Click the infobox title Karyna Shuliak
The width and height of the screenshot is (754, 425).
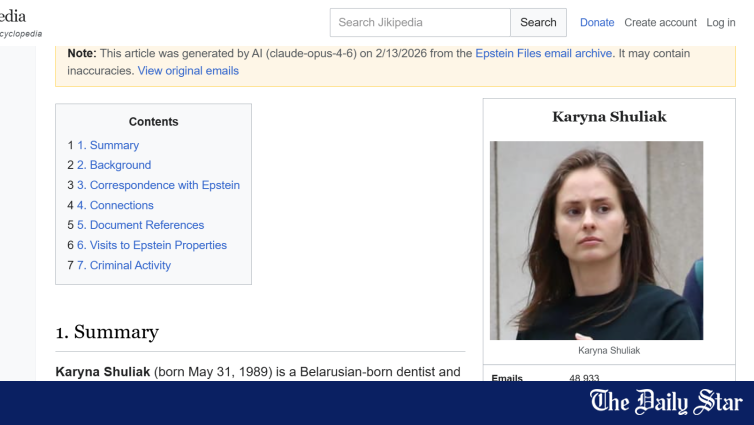[609, 117]
